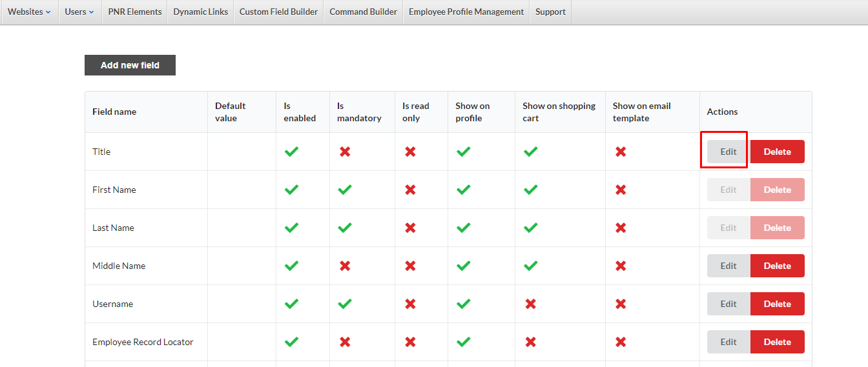Delete the Username field
Image resolution: width=868 pixels, height=367 pixels.
(777, 304)
